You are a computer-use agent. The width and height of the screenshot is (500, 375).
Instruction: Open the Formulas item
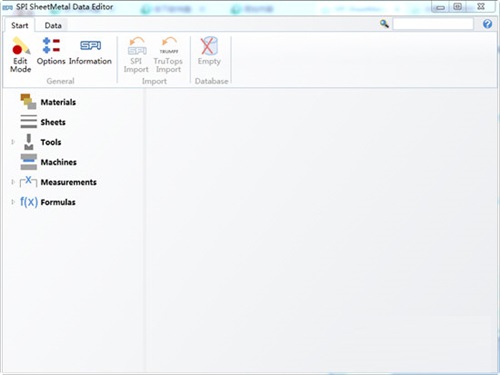click(x=58, y=202)
